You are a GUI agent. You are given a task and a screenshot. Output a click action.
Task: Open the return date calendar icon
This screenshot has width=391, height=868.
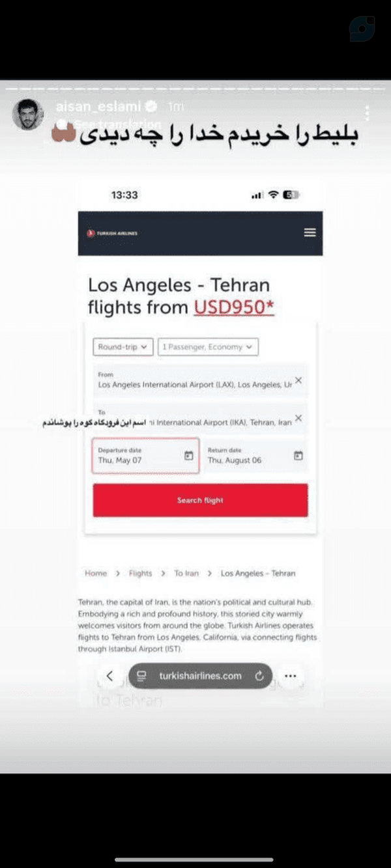(298, 456)
